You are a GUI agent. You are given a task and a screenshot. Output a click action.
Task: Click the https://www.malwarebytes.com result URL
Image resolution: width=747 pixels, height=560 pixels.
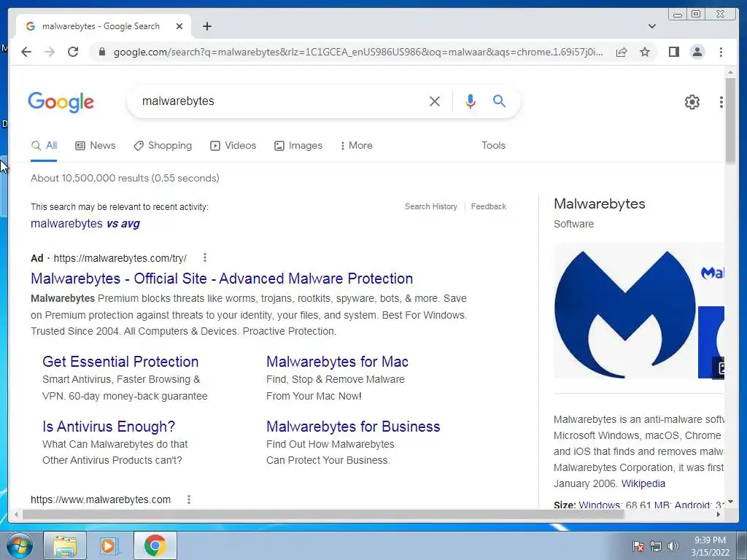pos(101,499)
